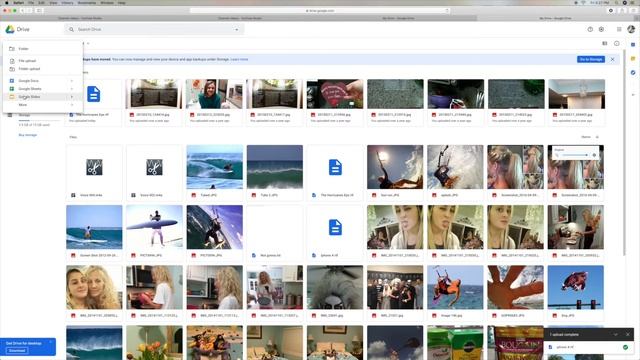Open the Help question mark icon
The height and width of the screenshot is (360, 640).
click(590, 29)
